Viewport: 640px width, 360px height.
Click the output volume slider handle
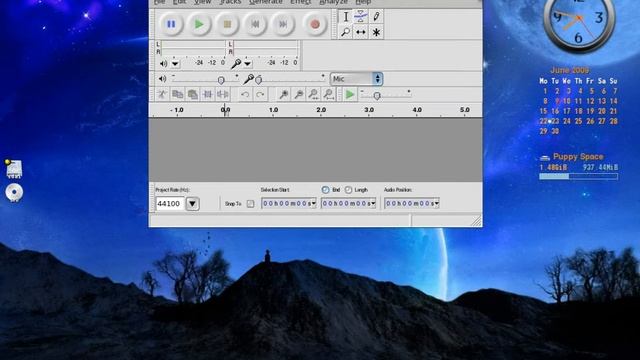click(221, 80)
